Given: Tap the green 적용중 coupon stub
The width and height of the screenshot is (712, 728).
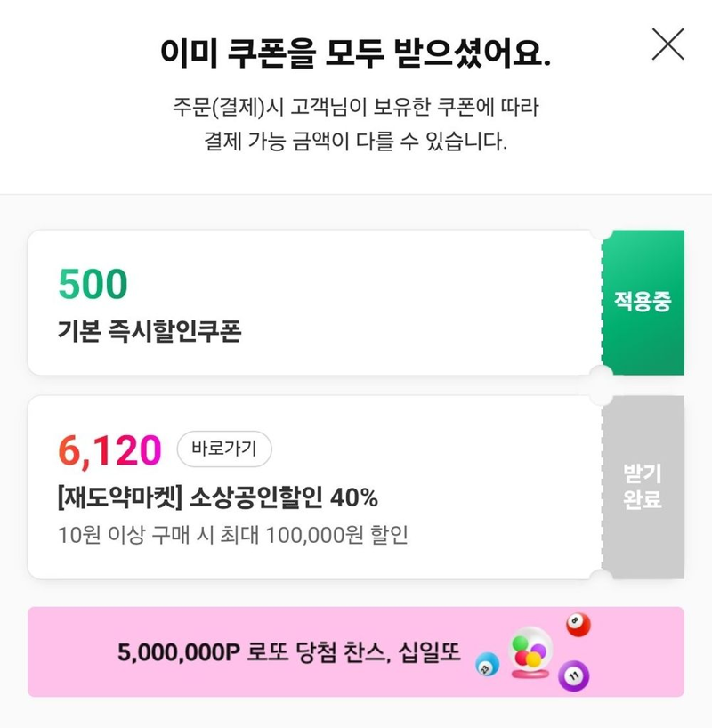Looking at the screenshot, I should (643, 303).
